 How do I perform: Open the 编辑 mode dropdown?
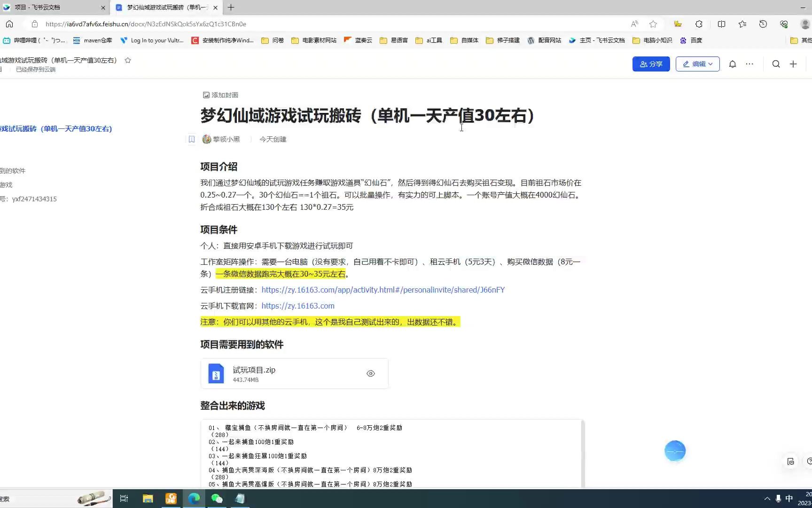tap(697, 64)
